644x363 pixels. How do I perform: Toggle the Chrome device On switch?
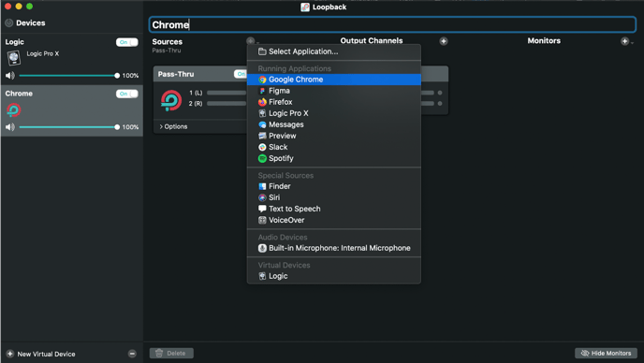(x=127, y=94)
